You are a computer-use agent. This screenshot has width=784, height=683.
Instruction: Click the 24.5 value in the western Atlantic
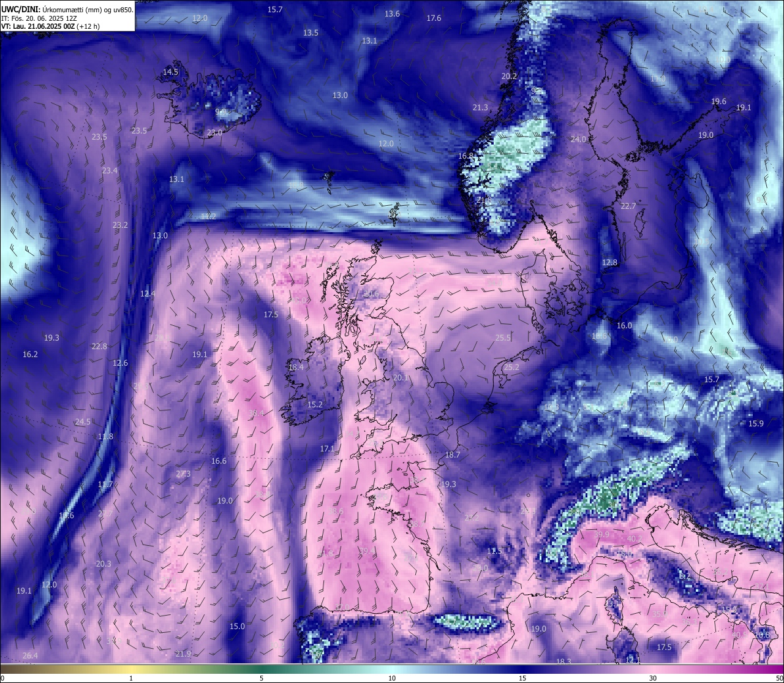[83, 421]
